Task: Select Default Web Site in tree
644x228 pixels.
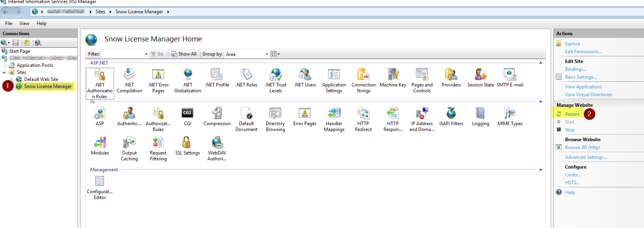Action: (41, 79)
